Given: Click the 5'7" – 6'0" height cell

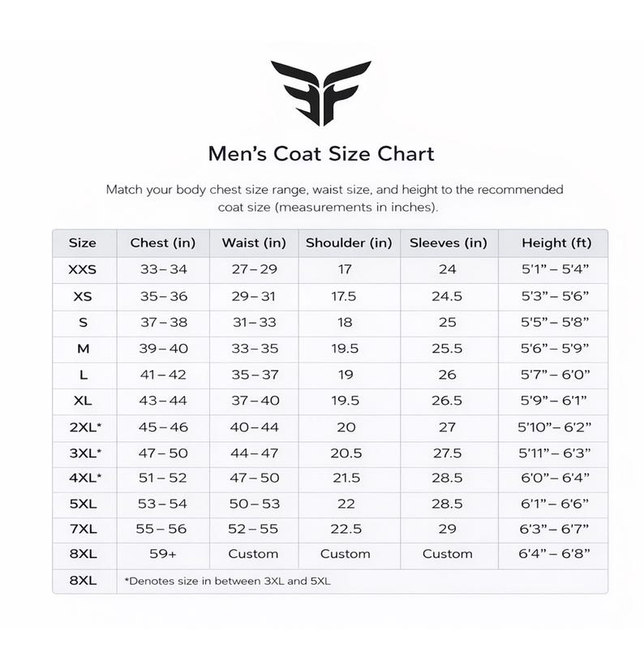Looking at the screenshot, I should 555,375.
